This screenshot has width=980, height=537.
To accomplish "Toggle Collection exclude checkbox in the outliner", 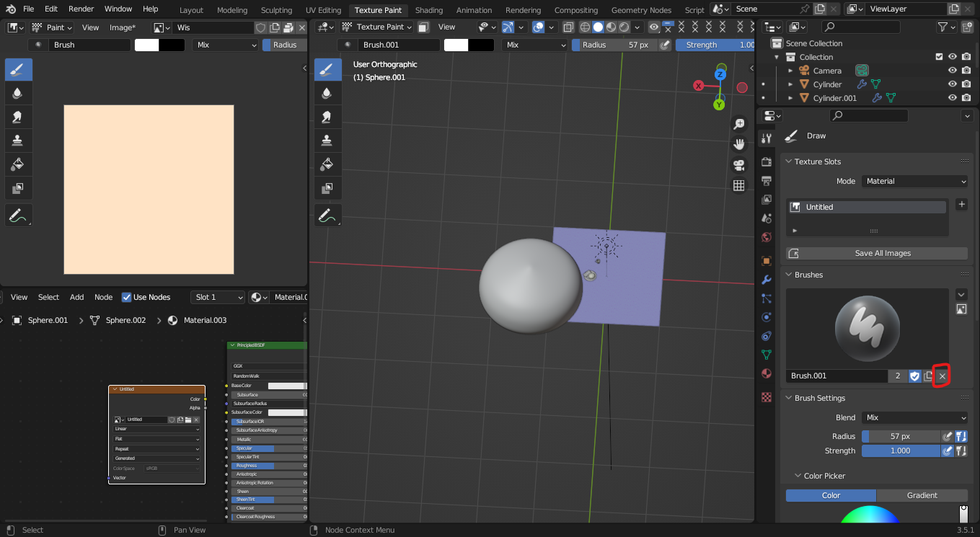I will click(939, 57).
